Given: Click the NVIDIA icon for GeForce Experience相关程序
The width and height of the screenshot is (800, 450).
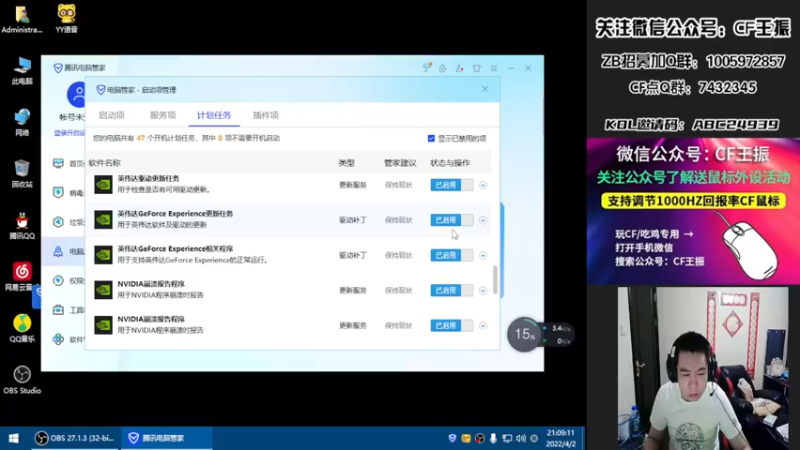Looking at the screenshot, I should [x=103, y=255].
